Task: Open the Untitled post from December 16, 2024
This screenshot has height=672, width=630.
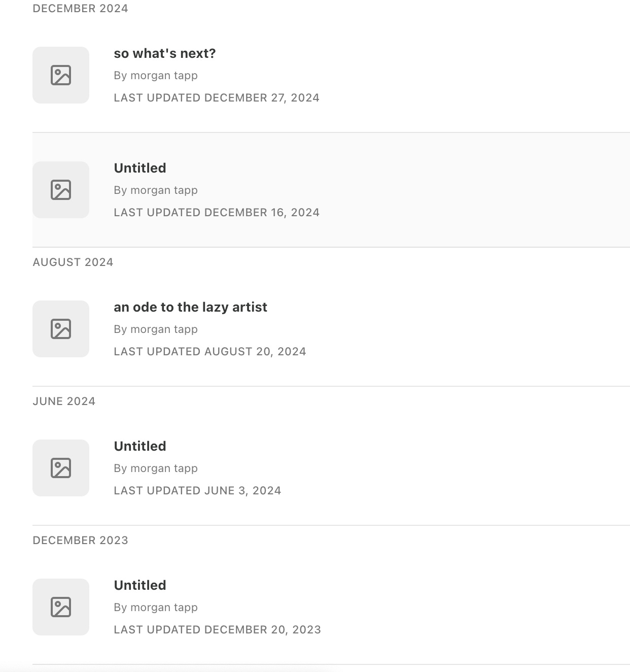Action: [140, 167]
